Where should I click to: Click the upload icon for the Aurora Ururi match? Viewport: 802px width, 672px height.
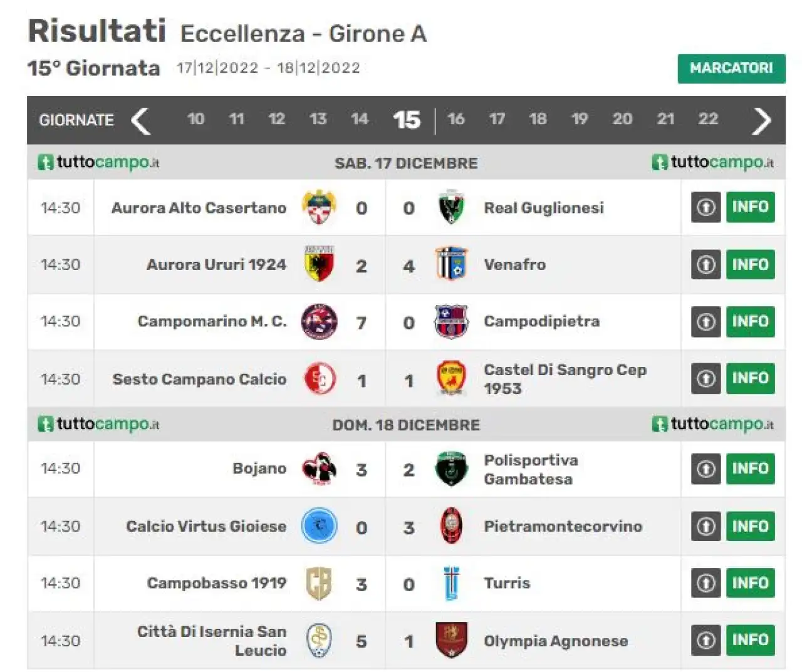(706, 264)
